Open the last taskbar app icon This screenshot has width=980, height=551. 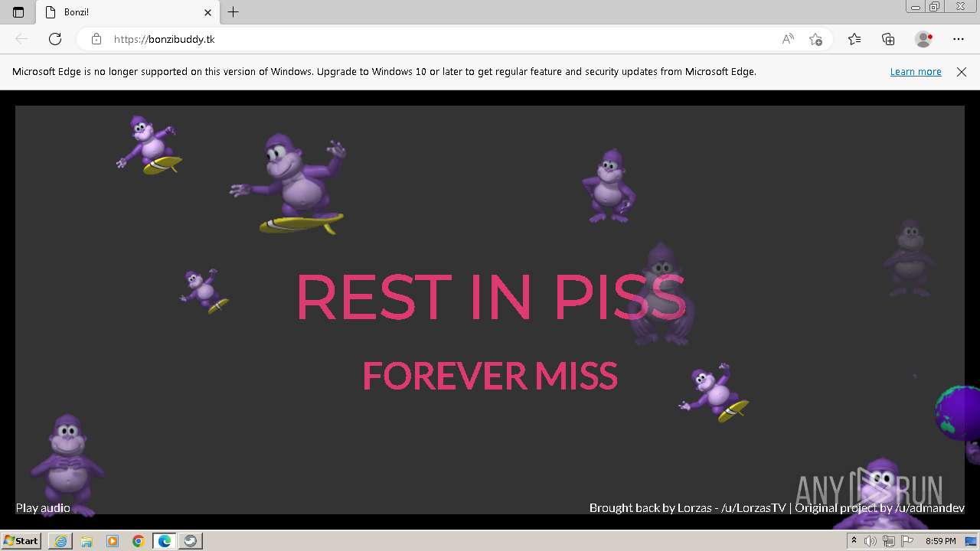(191, 541)
